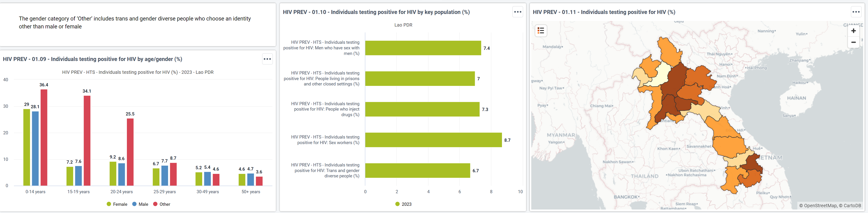868x213 pixels.
Task: Zoom out on the map
Action: (853, 42)
